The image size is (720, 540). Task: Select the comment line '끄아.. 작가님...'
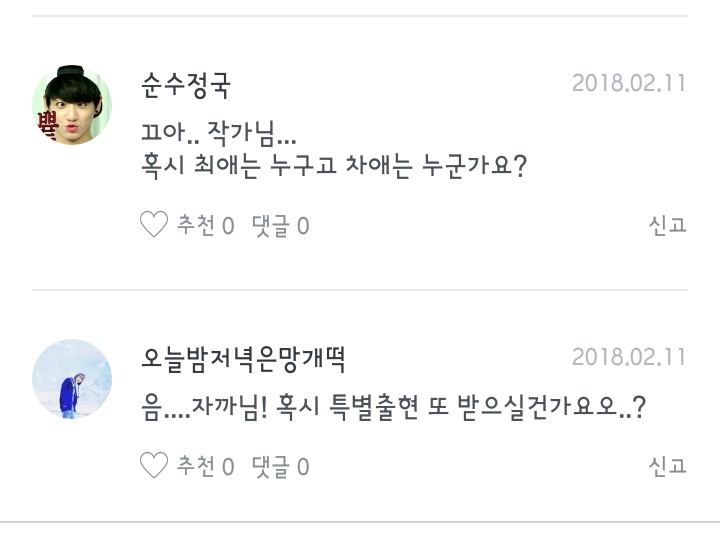pyautogui.click(x=219, y=131)
